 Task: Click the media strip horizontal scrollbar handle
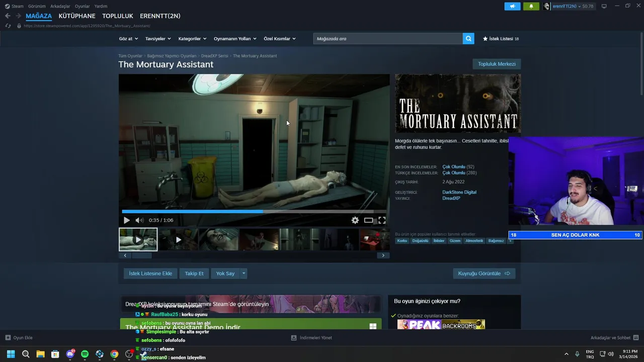pos(142,255)
